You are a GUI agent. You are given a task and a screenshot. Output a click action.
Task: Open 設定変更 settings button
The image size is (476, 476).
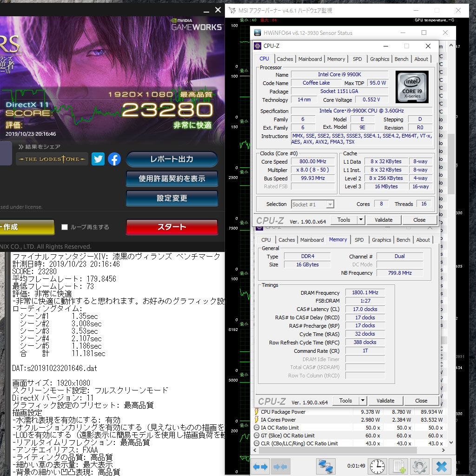click(172, 198)
